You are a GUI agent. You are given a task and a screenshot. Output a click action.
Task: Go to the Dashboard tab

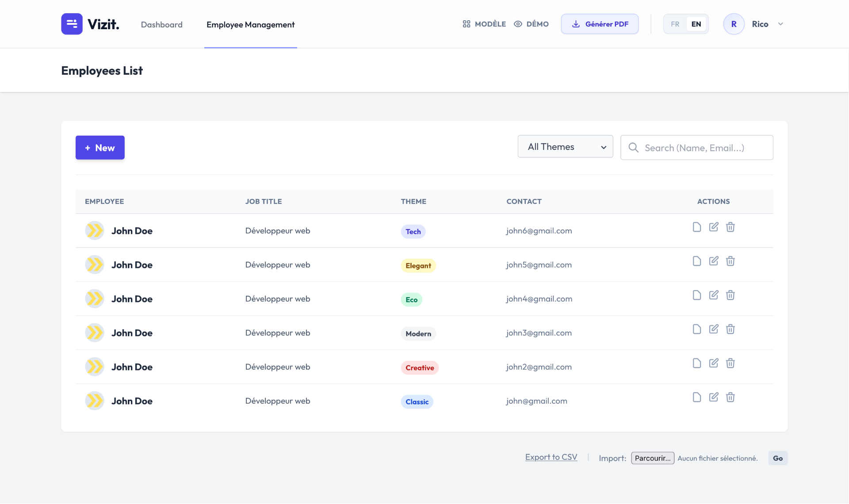(161, 25)
